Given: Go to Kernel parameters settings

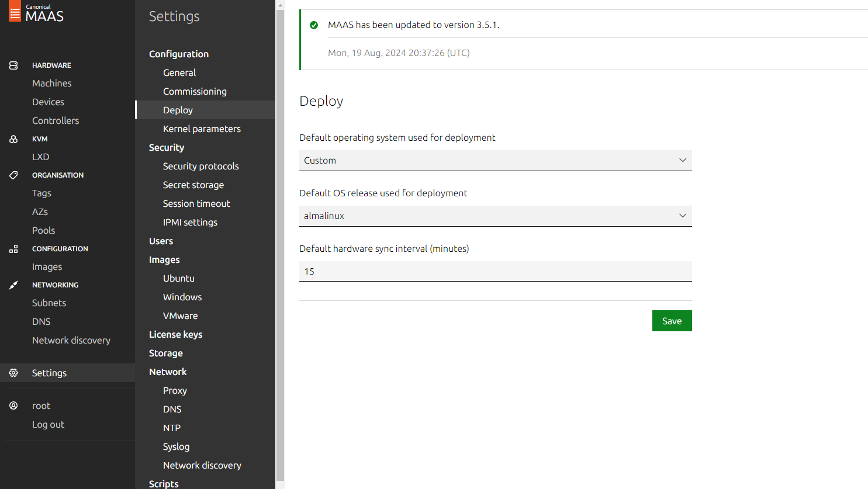Looking at the screenshot, I should tap(202, 129).
